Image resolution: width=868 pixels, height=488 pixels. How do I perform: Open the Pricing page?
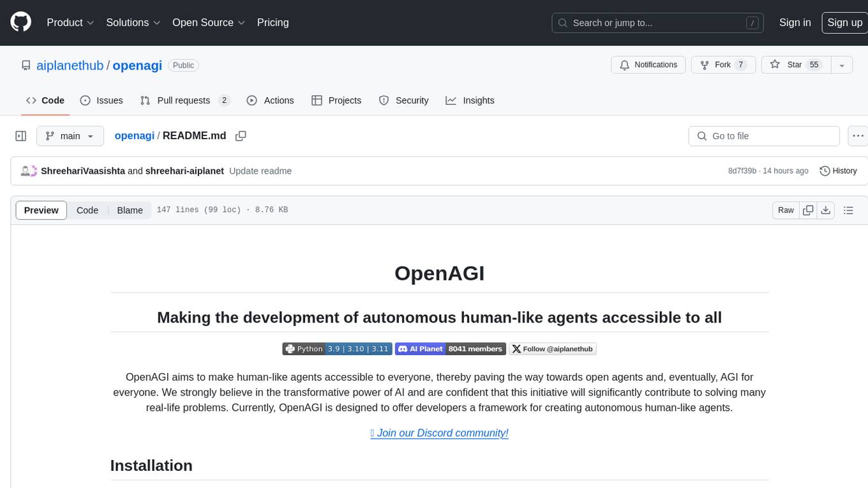point(273,22)
